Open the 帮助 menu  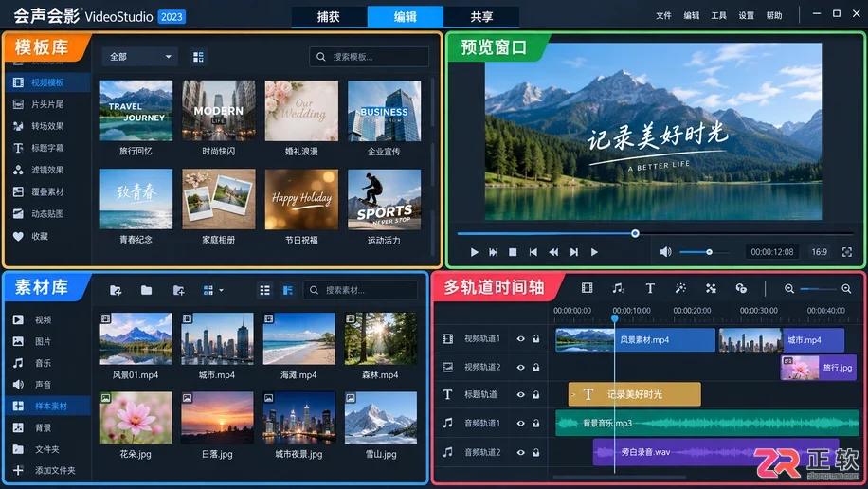point(774,15)
